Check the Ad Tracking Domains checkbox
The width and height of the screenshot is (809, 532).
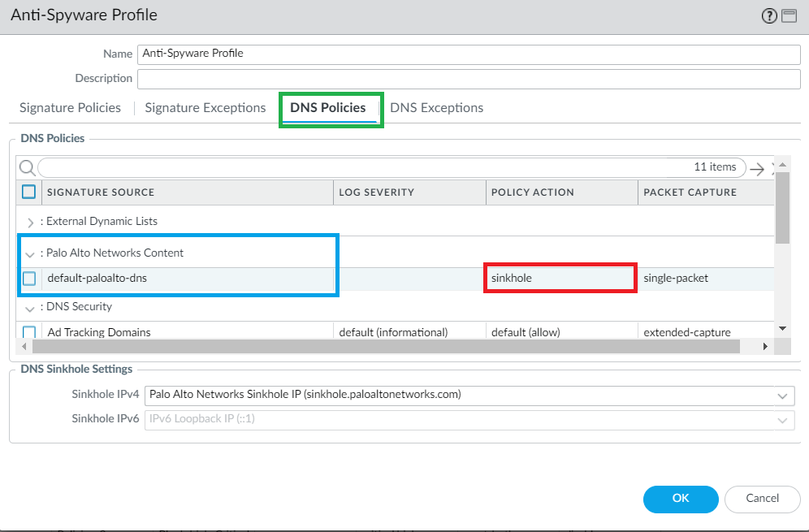click(29, 332)
